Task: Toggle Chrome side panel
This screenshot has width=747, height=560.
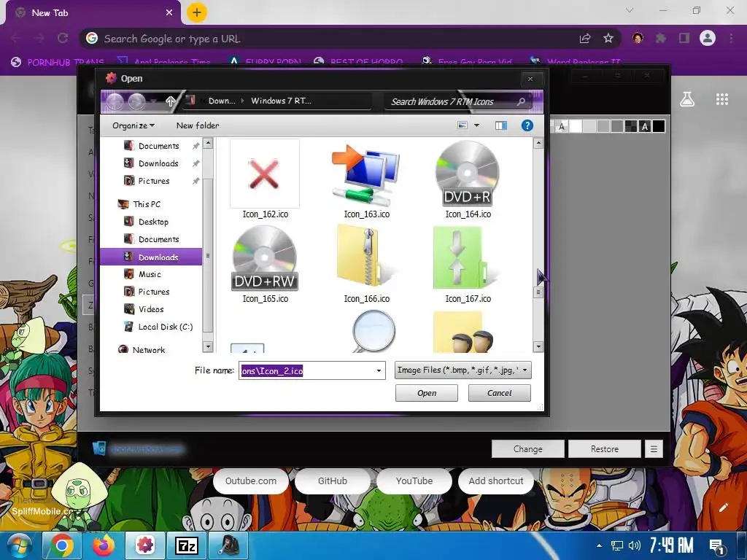Action: (684, 38)
